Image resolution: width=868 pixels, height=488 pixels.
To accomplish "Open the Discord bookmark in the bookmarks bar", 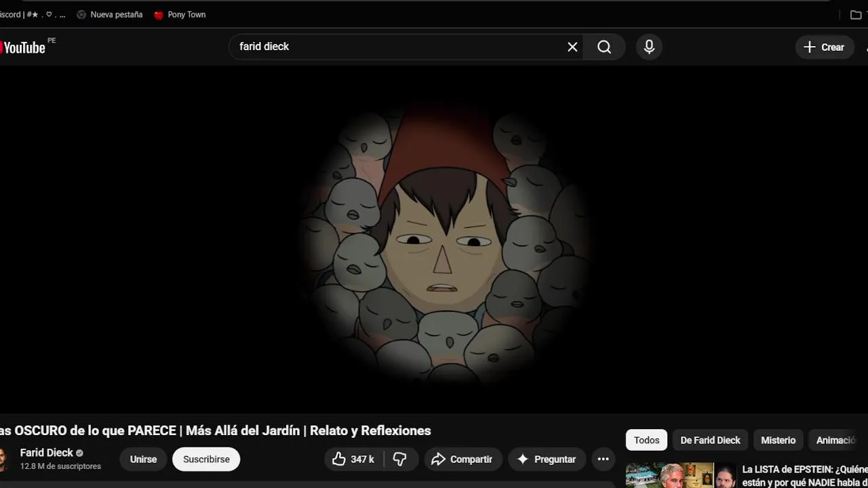I will (33, 14).
